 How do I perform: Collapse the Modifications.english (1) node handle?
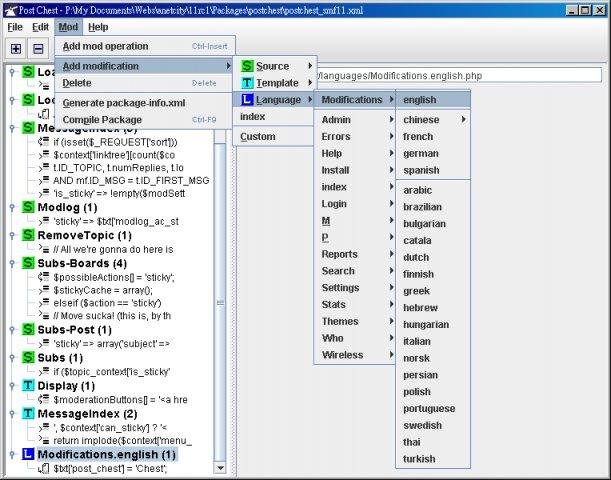click(x=12, y=454)
